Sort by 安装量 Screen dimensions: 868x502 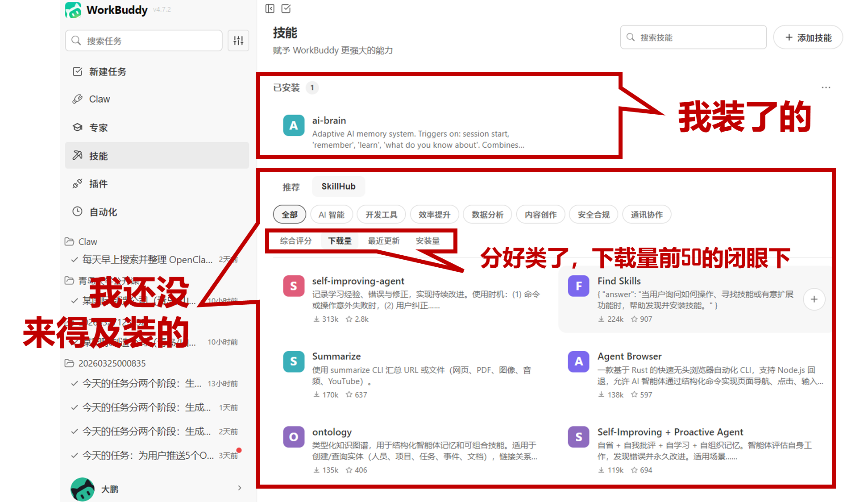coord(428,241)
